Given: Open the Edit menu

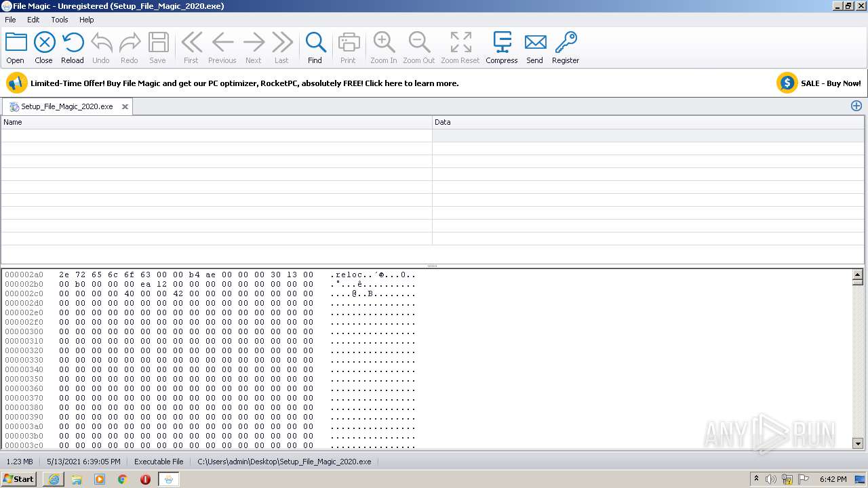Looking at the screenshot, I should 33,20.
